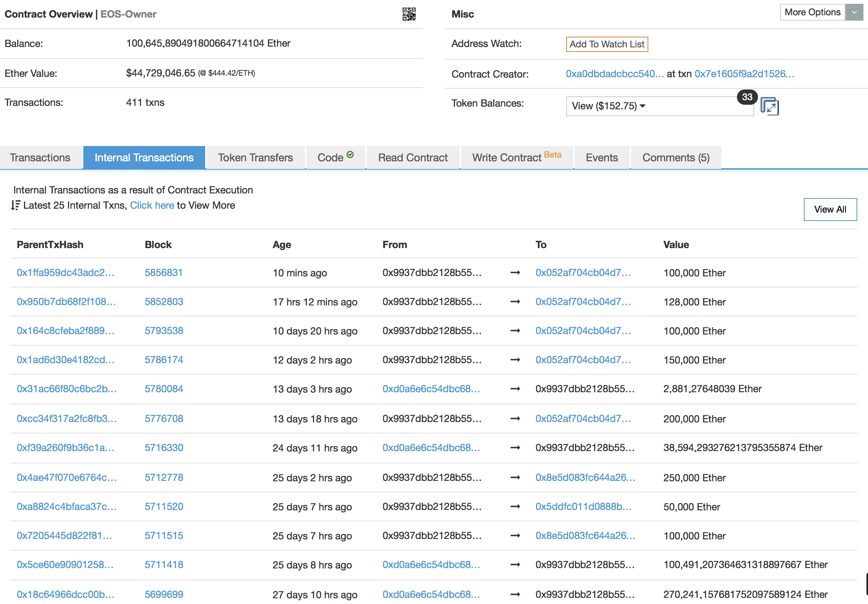Switch to the Events tab
Image resolution: width=868 pixels, height=604 pixels.
602,157
